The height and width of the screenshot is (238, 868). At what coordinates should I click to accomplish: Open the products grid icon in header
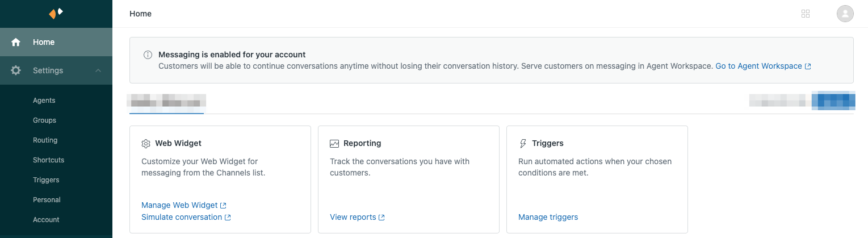[x=805, y=14]
